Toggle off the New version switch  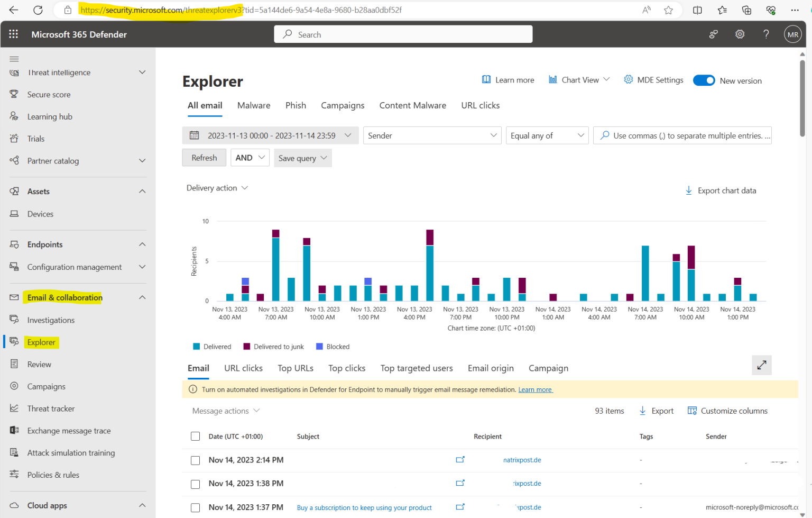point(704,80)
